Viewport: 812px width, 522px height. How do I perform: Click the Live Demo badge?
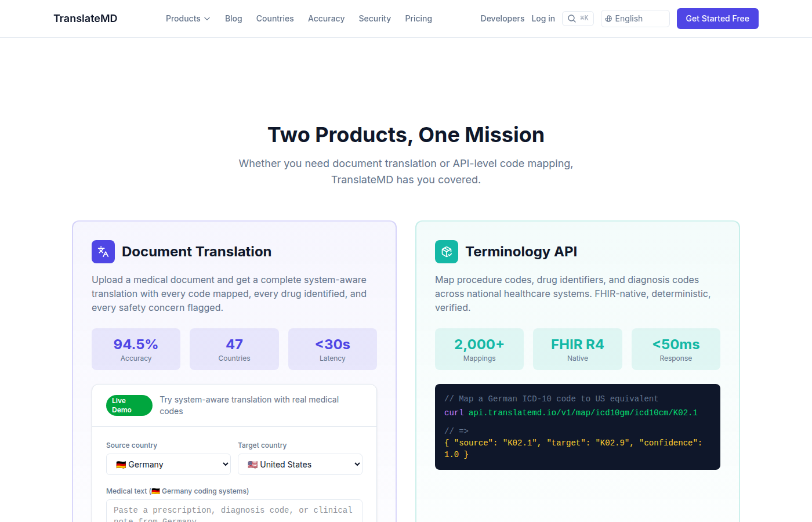(x=129, y=405)
